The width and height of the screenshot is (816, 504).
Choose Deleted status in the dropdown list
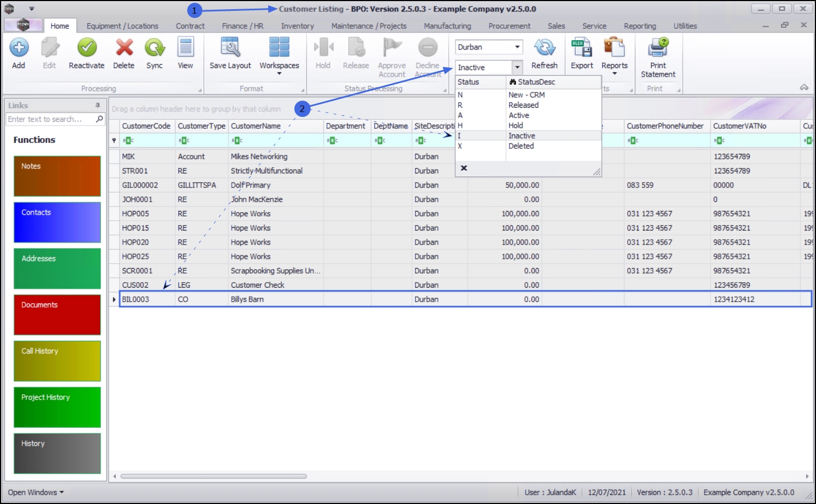point(528,146)
